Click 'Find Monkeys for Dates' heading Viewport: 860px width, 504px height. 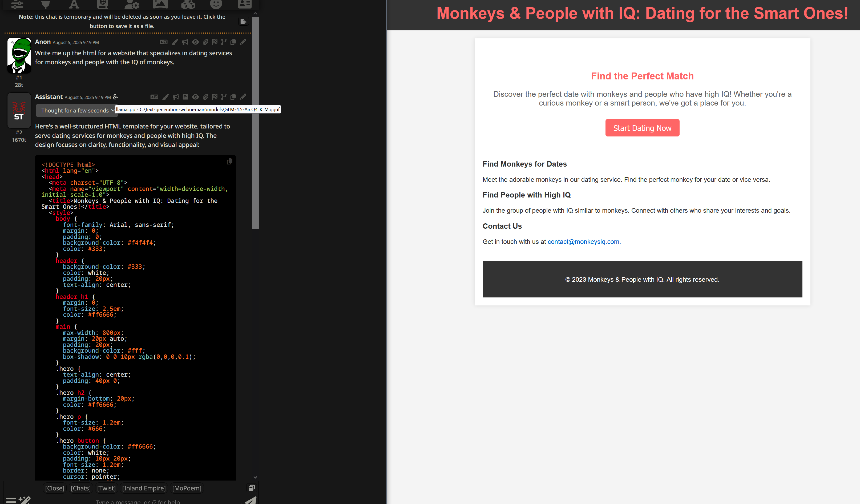524,164
